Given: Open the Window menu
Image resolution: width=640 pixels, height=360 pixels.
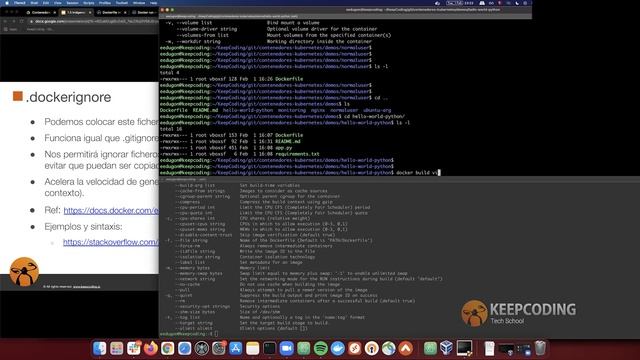Looking at the screenshot, I should coord(139,3).
